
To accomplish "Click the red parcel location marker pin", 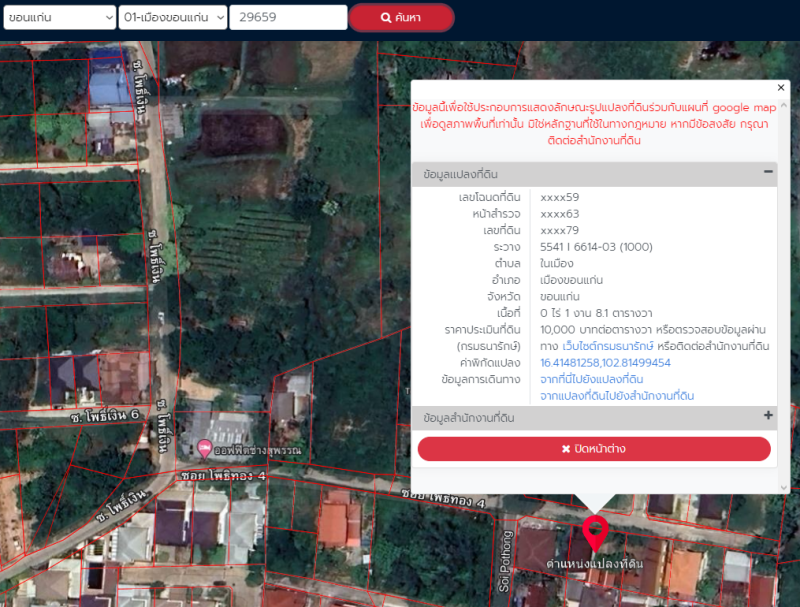I will [595, 531].
